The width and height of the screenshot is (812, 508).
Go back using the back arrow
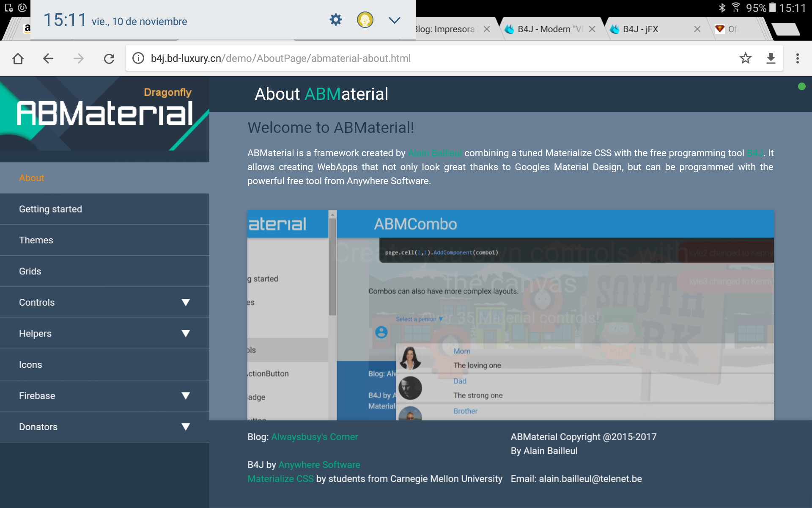(48, 58)
